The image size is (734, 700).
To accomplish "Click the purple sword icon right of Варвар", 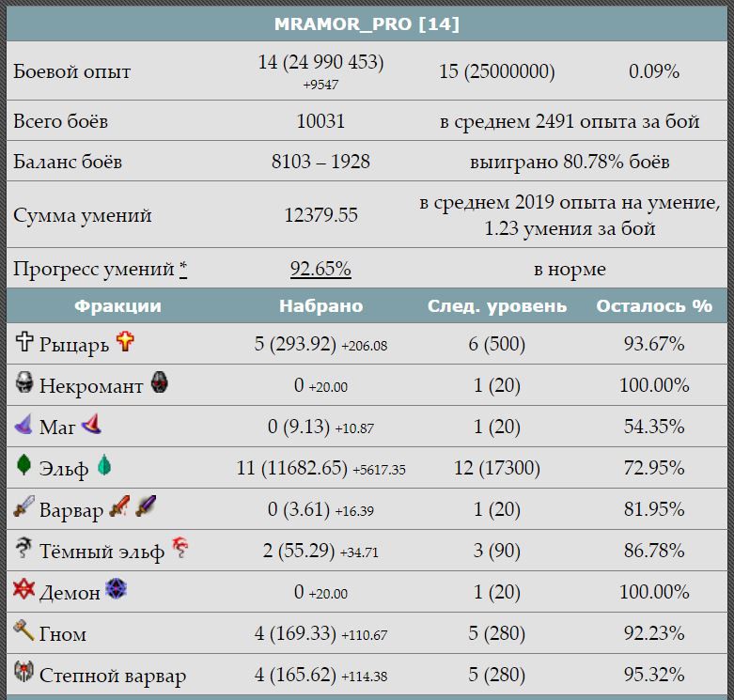I will click(146, 508).
